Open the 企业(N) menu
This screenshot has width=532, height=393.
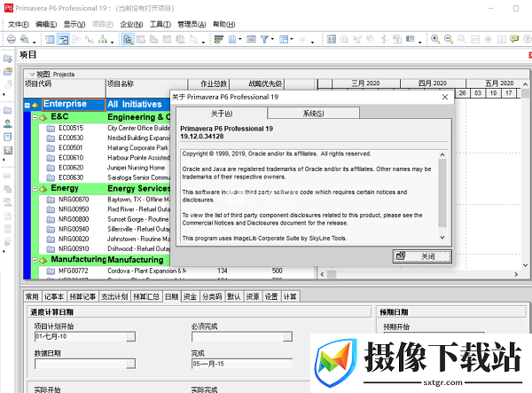point(131,25)
